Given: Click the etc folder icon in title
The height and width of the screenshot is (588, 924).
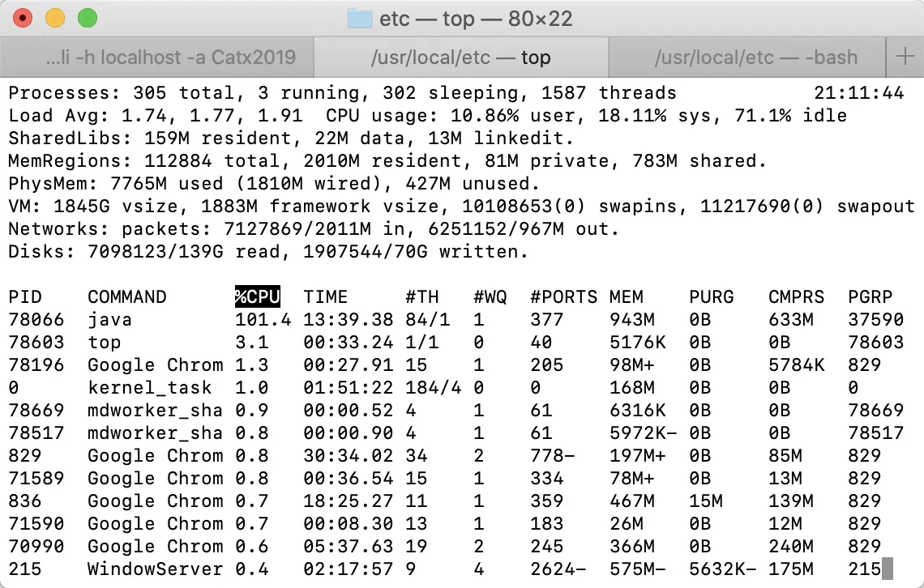Looking at the screenshot, I should click(x=359, y=19).
